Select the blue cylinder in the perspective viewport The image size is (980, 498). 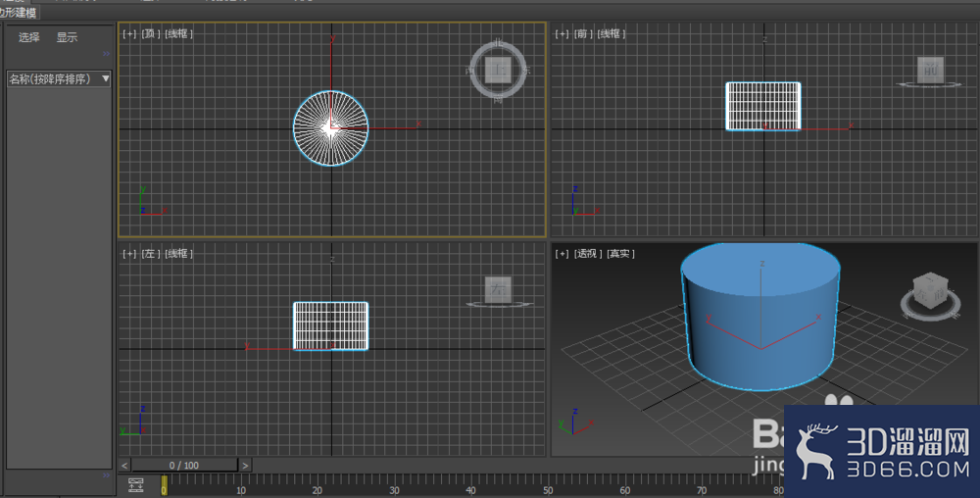[x=760, y=317]
